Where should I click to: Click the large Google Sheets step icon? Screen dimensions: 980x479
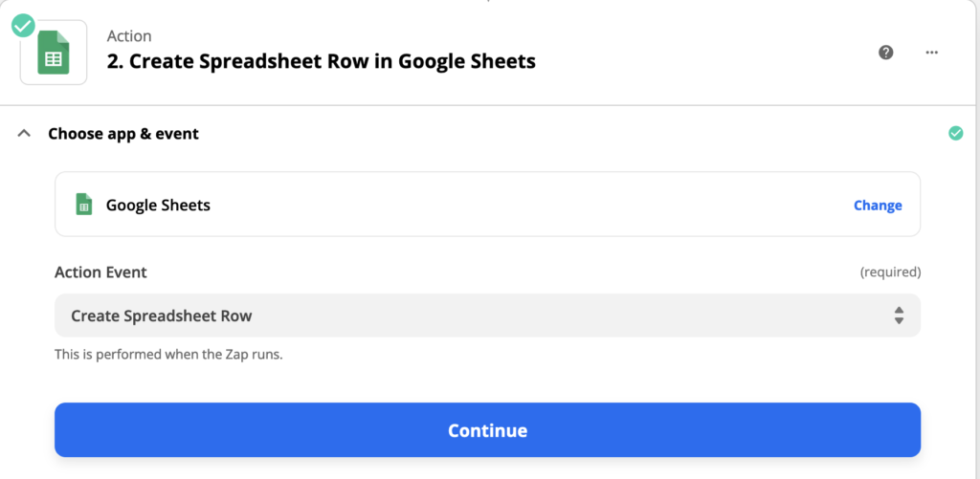coord(54,53)
